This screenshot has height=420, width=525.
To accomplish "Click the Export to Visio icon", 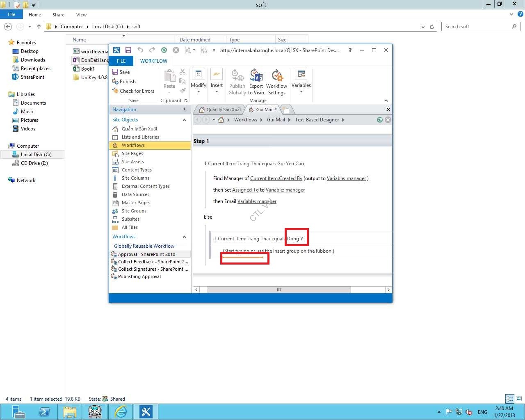I will point(256,77).
